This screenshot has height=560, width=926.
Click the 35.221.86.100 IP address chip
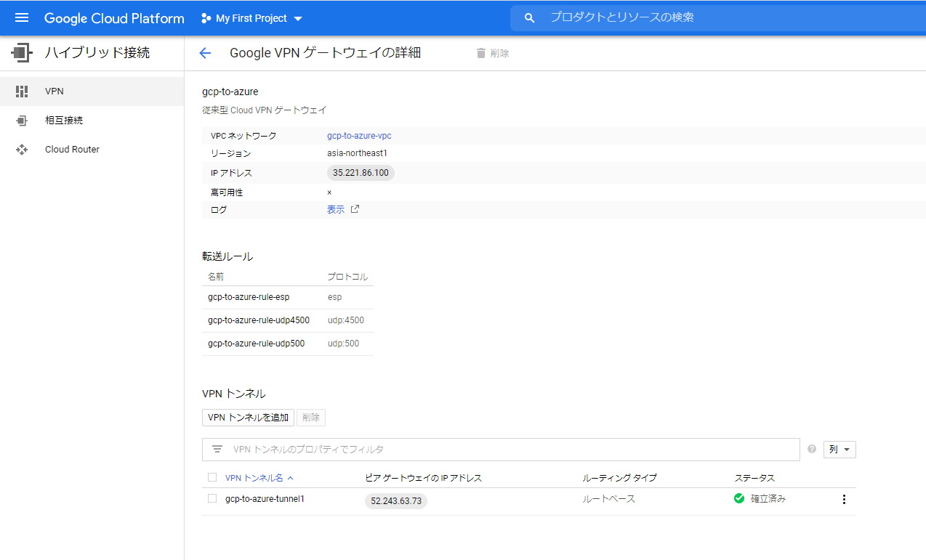361,173
